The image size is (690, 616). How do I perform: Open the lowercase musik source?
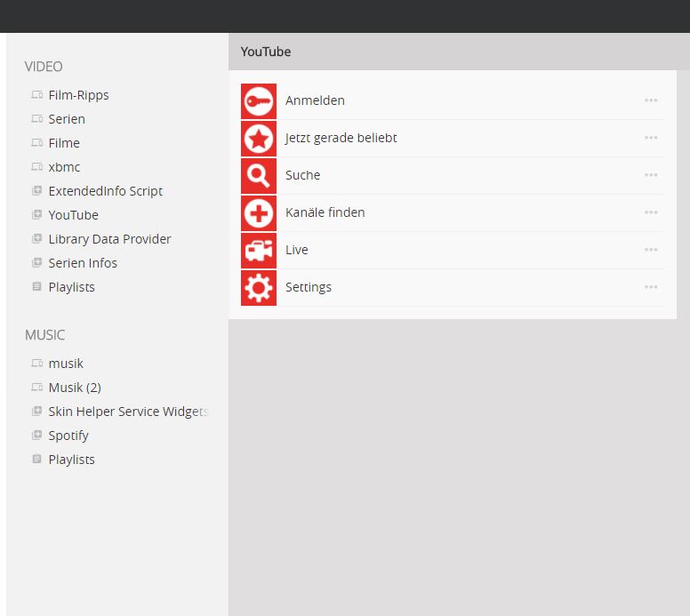point(66,364)
